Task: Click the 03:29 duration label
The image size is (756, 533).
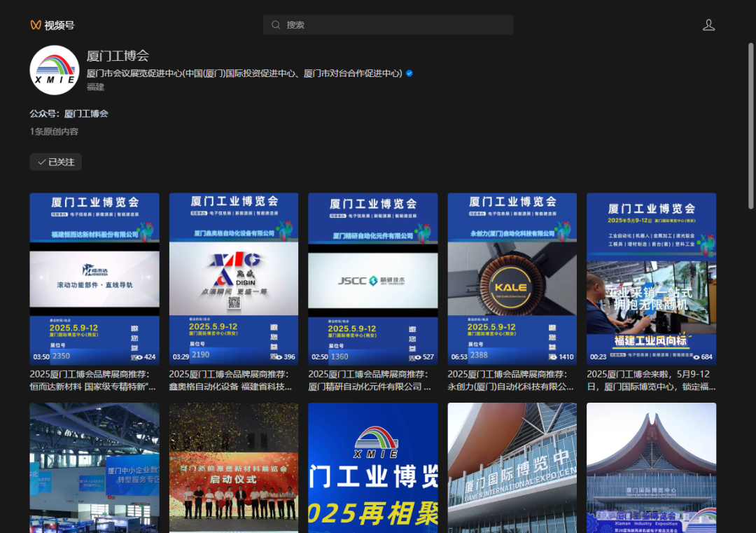Action: (x=181, y=357)
